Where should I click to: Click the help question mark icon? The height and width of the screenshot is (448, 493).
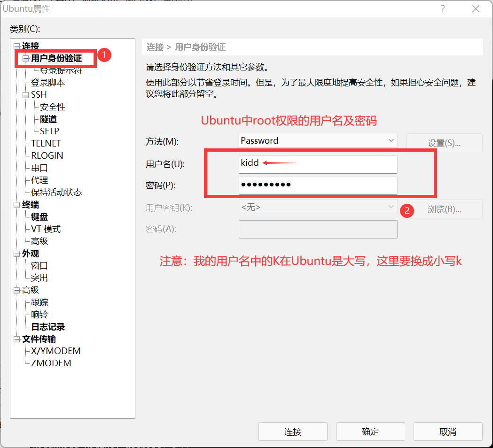click(x=443, y=9)
